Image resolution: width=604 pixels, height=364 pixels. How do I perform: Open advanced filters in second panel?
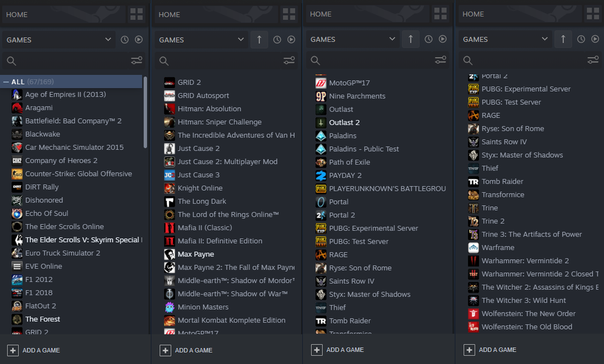(x=289, y=60)
